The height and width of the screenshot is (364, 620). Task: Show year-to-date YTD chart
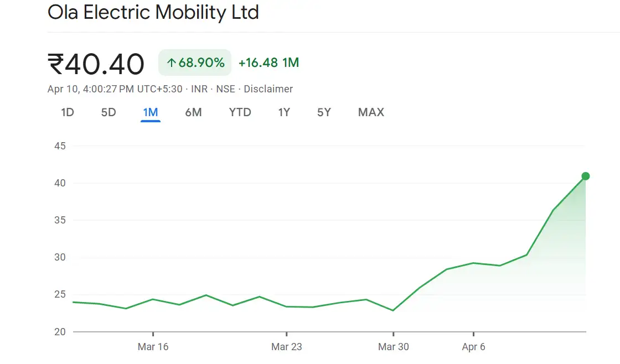[240, 112]
